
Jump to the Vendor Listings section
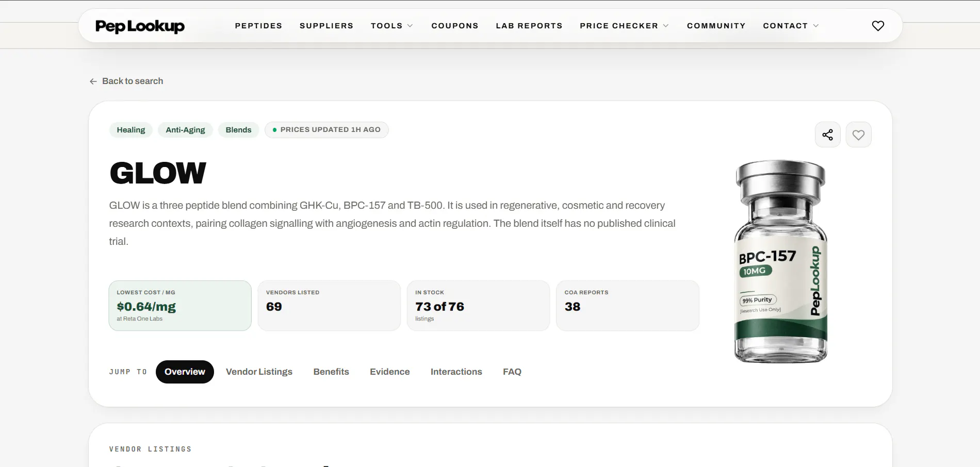(259, 372)
